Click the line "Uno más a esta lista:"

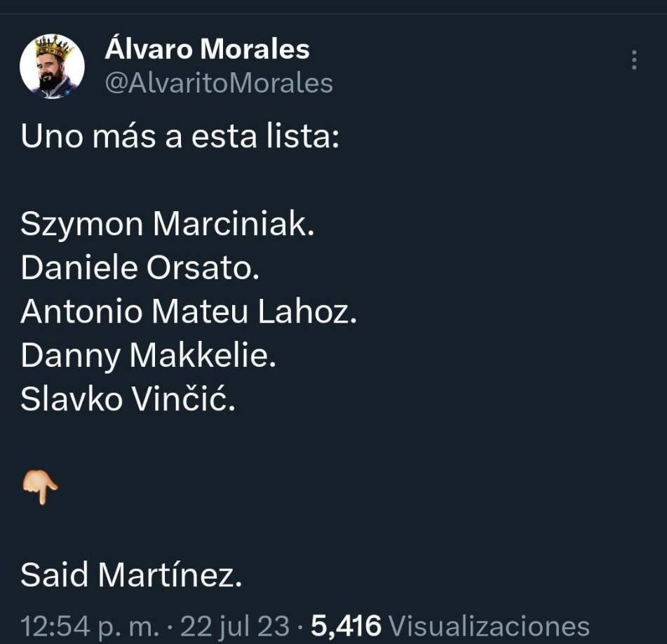click(x=180, y=135)
